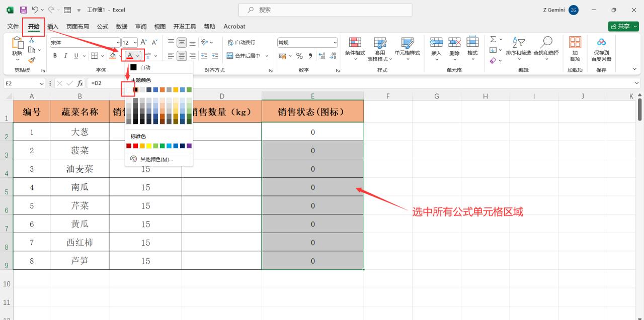The width and height of the screenshot is (644, 320).
Task: Click the Cut scissors icon
Action: [31, 40]
